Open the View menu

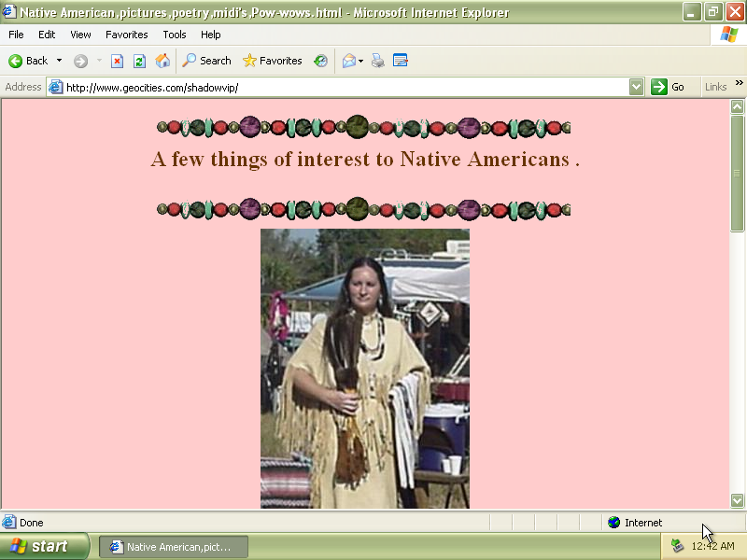80,35
